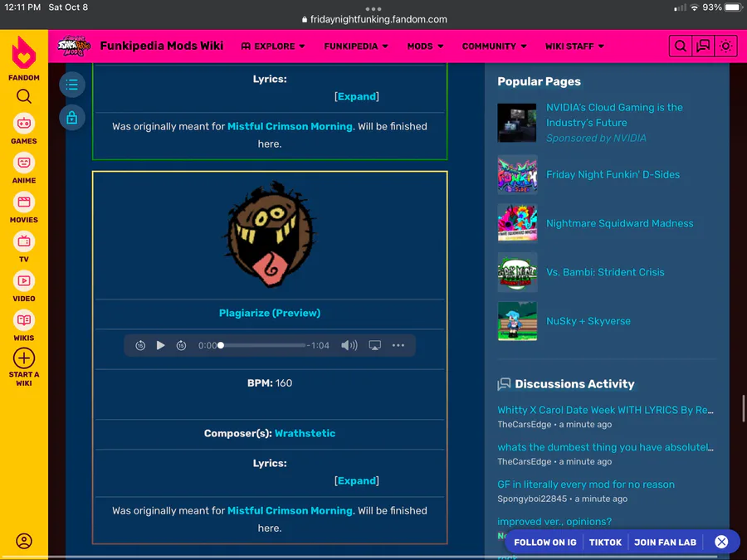Open audio player more options
The height and width of the screenshot is (560, 747).
coord(398,345)
